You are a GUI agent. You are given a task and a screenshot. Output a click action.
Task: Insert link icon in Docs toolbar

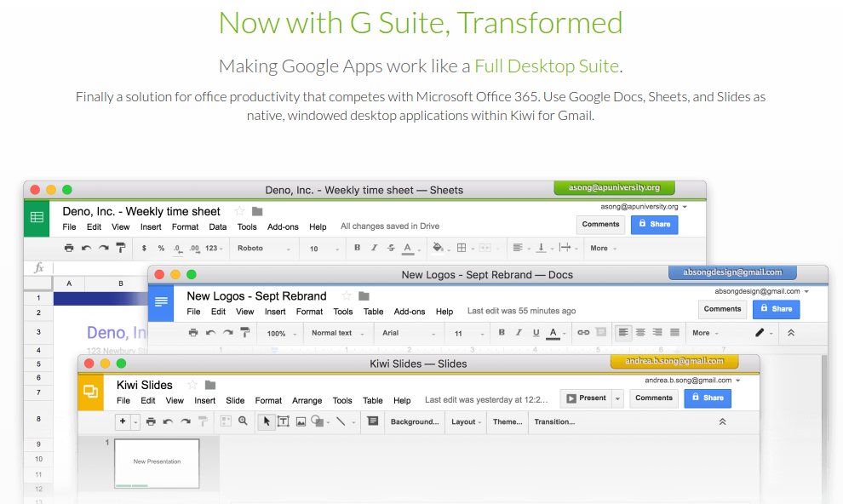coord(583,333)
